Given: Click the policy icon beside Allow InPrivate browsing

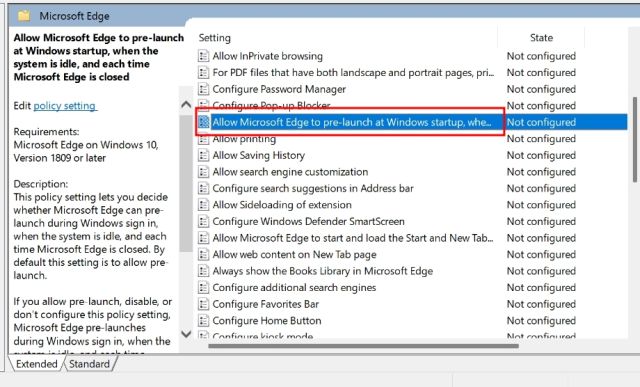Looking at the screenshot, I should [x=203, y=56].
